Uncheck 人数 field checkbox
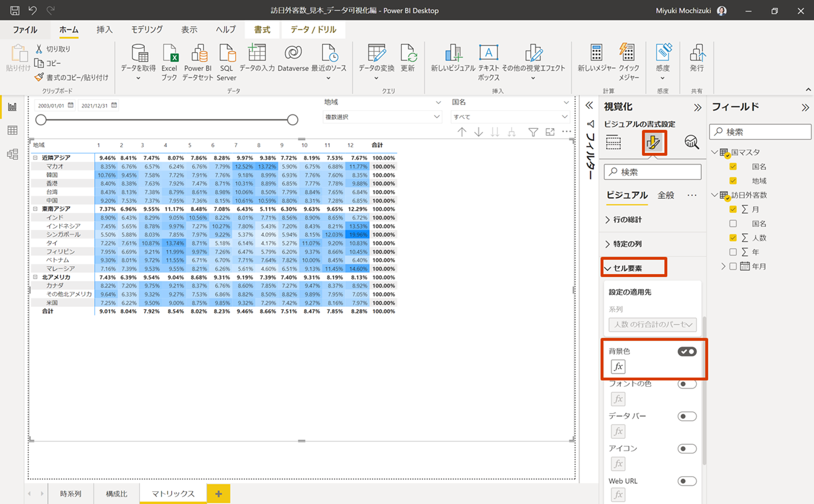This screenshot has width=814, height=504. (733, 237)
